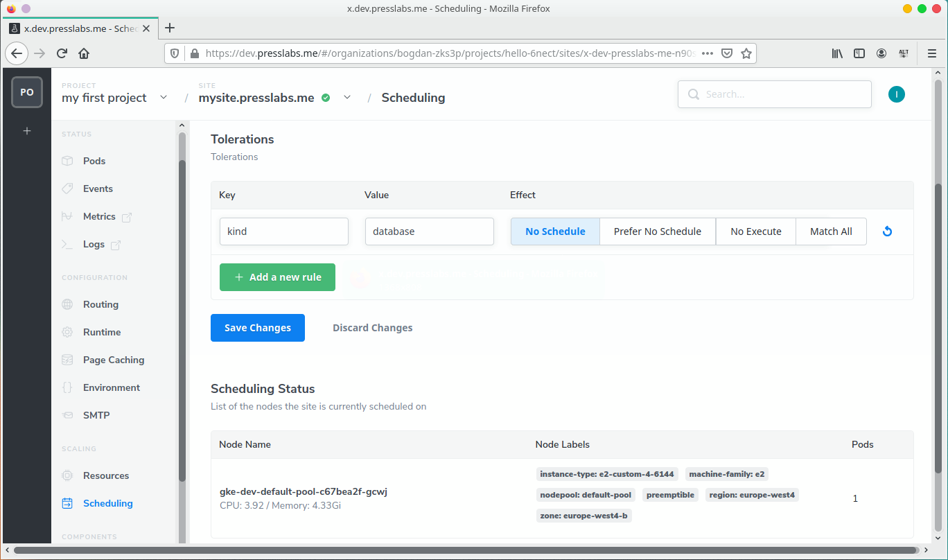This screenshot has width=948, height=560.
Task: Click the Scheduling calendar icon
Action: (67, 504)
